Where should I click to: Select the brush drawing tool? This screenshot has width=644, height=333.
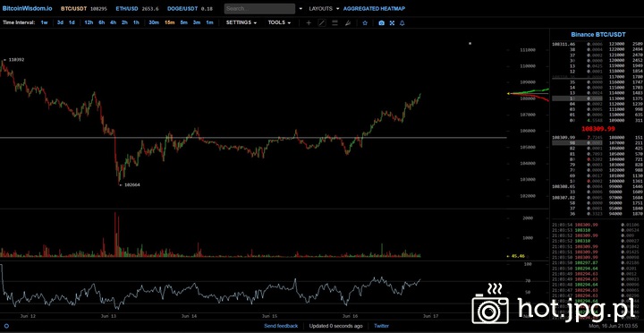coord(347,23)
